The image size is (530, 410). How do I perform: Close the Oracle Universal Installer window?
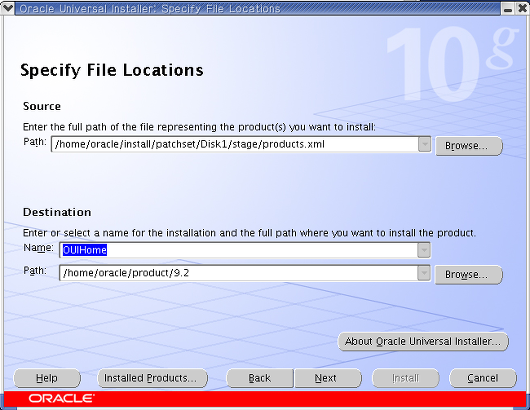click(x=522, y=9)
